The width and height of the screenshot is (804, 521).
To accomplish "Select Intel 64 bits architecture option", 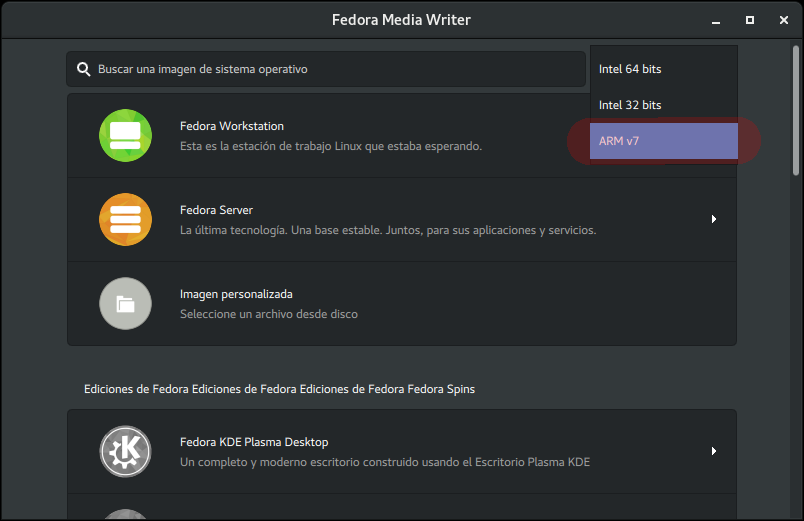I will click(664, 69).
